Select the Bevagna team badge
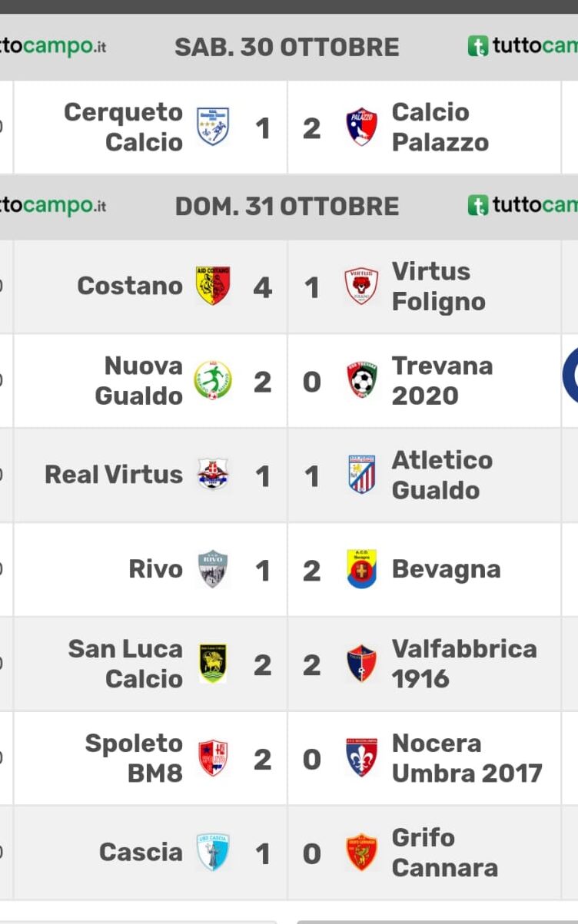This screenshot has height=924, width=578. coord(361,569)
